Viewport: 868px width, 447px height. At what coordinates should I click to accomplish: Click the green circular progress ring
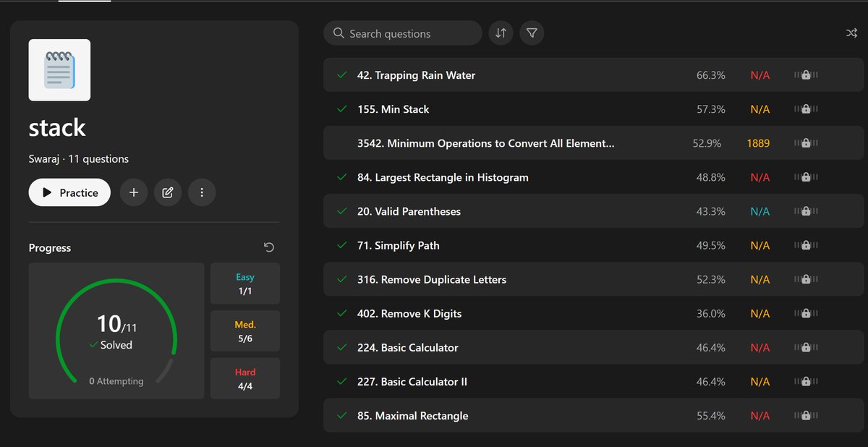tap(116, 331)
